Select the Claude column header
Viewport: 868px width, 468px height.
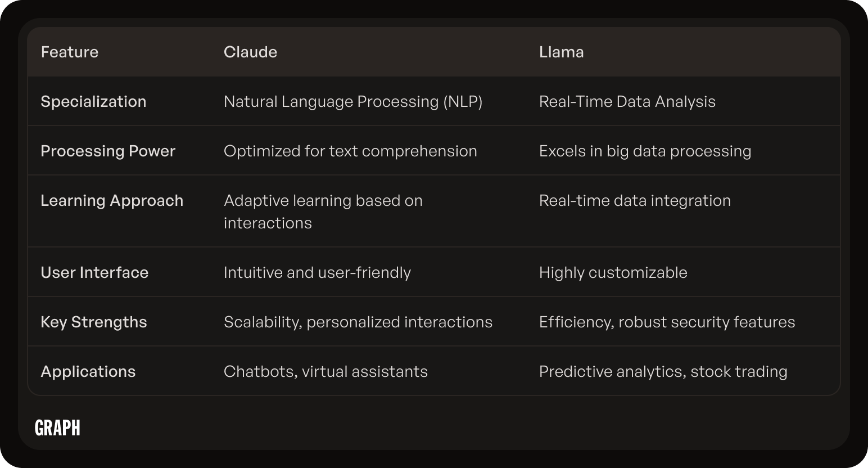(250, 52)
